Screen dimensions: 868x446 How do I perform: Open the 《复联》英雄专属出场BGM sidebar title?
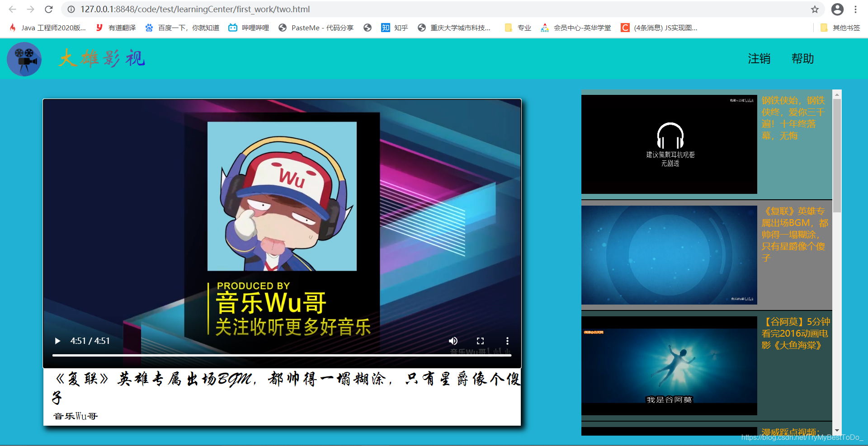pyautogui.click(x=795, y=235)
